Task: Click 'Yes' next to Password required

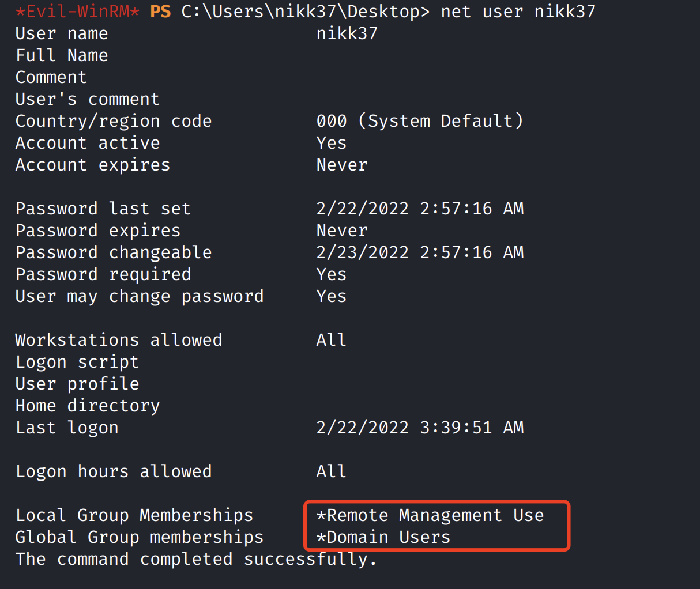Action: click(331, 274)
